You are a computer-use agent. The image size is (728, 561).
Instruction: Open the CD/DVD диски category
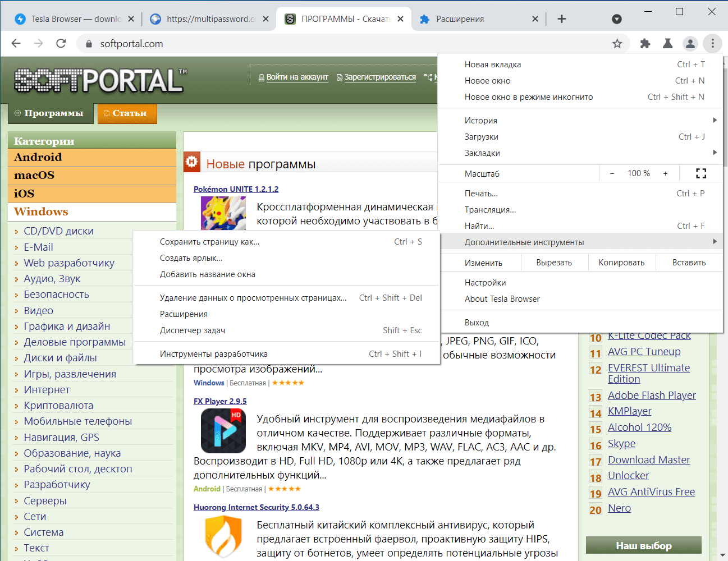coord(58,231)
